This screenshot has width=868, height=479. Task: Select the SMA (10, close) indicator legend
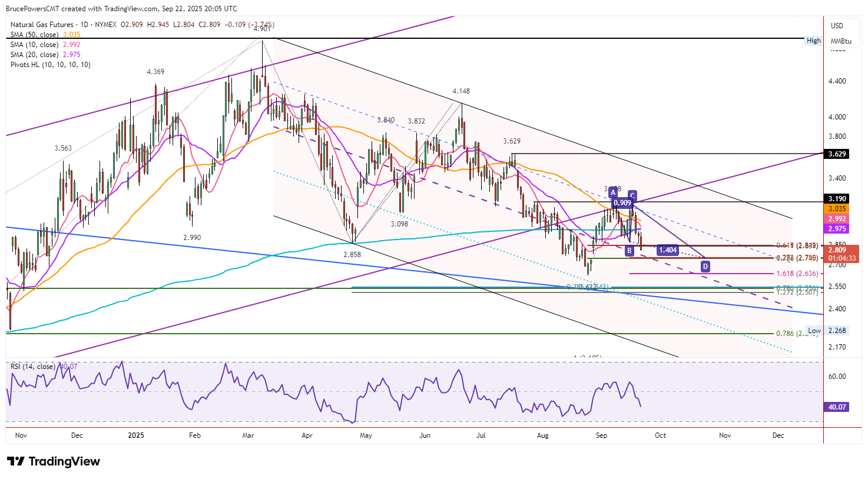(x=34, y=45)
